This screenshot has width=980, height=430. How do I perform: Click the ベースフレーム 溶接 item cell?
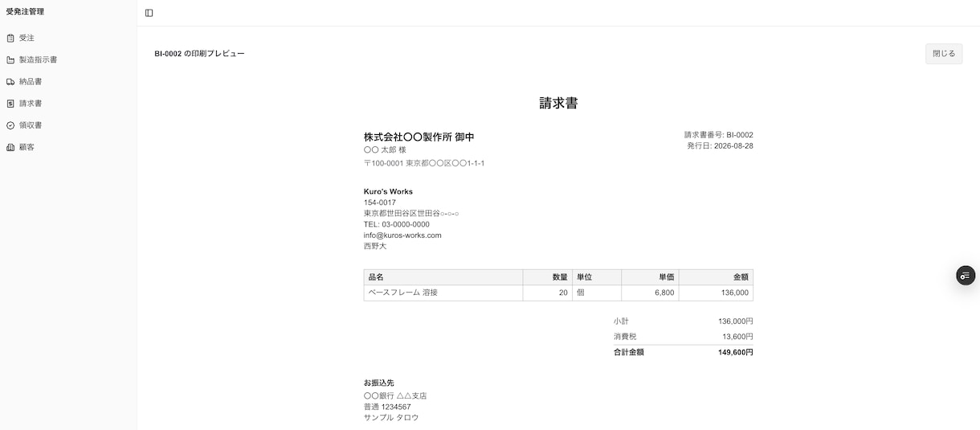click(443, 293)
